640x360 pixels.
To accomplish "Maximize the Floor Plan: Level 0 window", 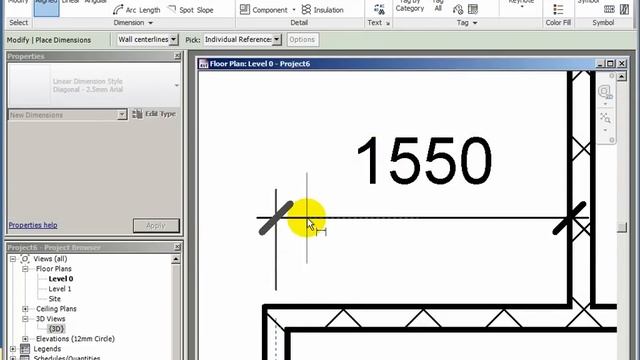I will tap(611, 63).
